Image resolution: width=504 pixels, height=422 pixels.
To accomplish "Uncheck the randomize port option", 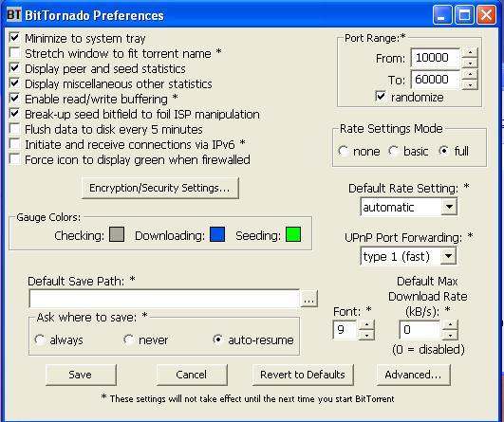I will click(x=381, y=97).
